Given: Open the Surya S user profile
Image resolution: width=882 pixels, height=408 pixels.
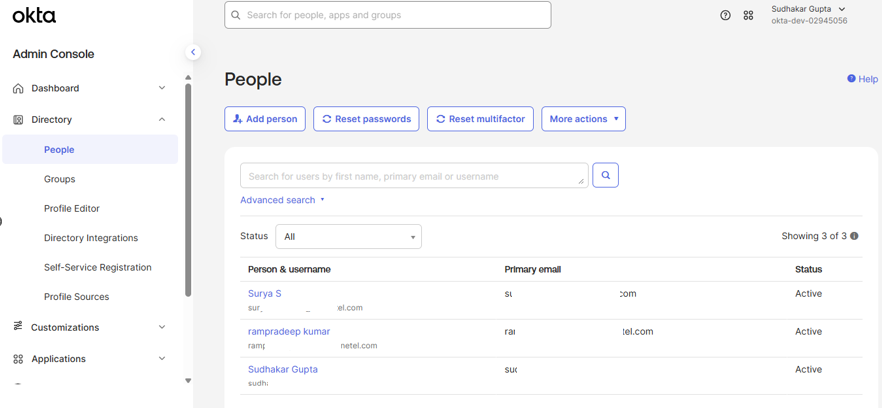Looking at the screenshot, I should point(264,294).
